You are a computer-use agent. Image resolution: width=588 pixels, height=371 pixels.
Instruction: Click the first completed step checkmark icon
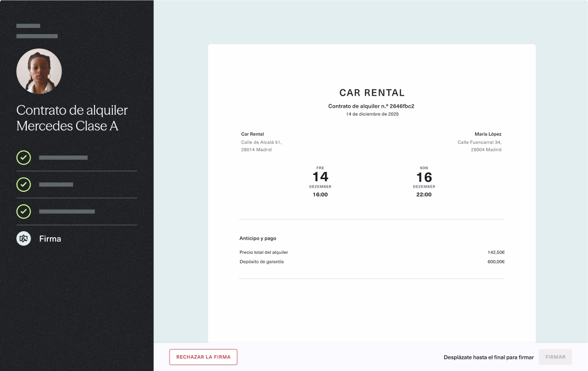point(24,158)
